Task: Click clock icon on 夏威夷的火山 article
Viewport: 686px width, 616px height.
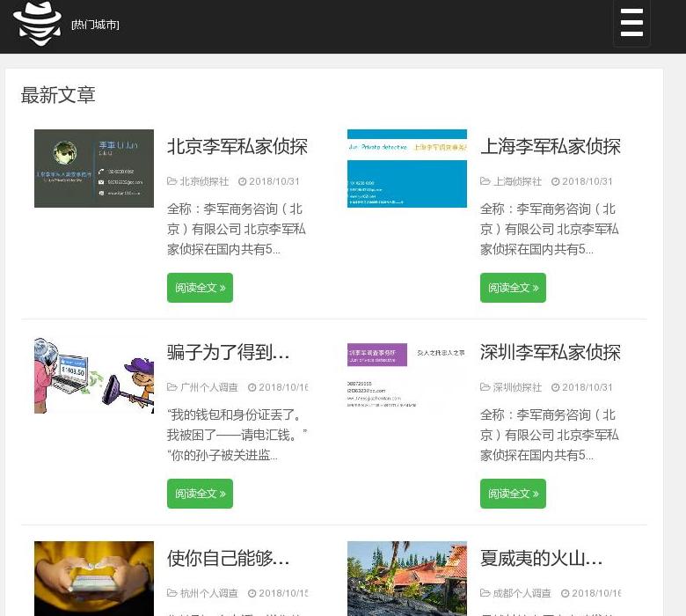Action: tap(566, 593)
